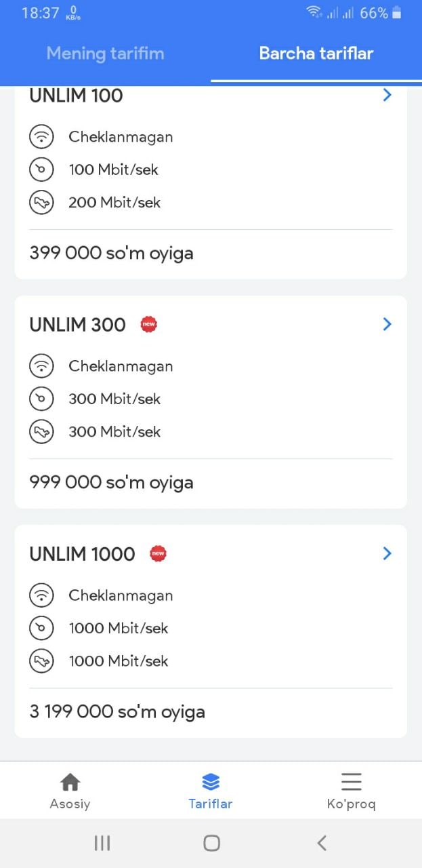
Task: Open the UNLIM 1000 tariff title
Action: click(x=82, y=554)
